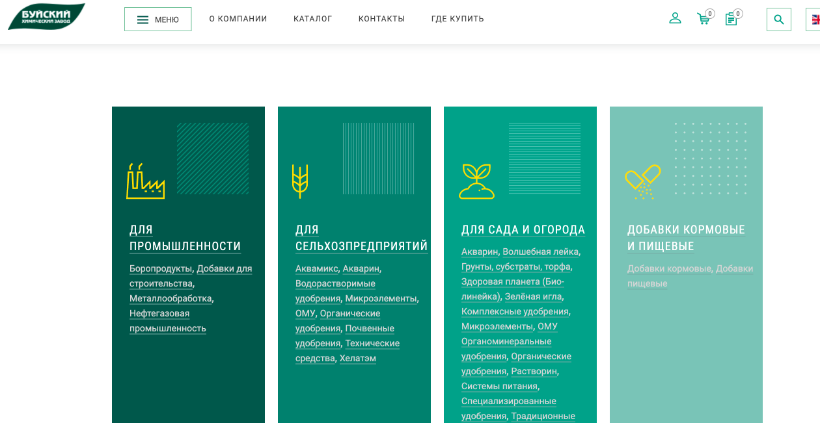Click the factory icon in industry card
Viewport: 820px width, 423px height.
pyautogui.click(x=145, y=181)
